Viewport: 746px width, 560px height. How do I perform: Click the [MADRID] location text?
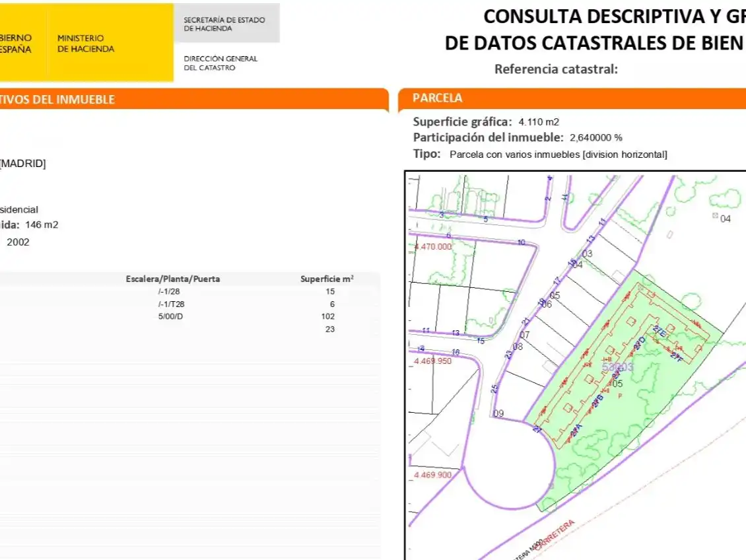click(x=22, y=164)
